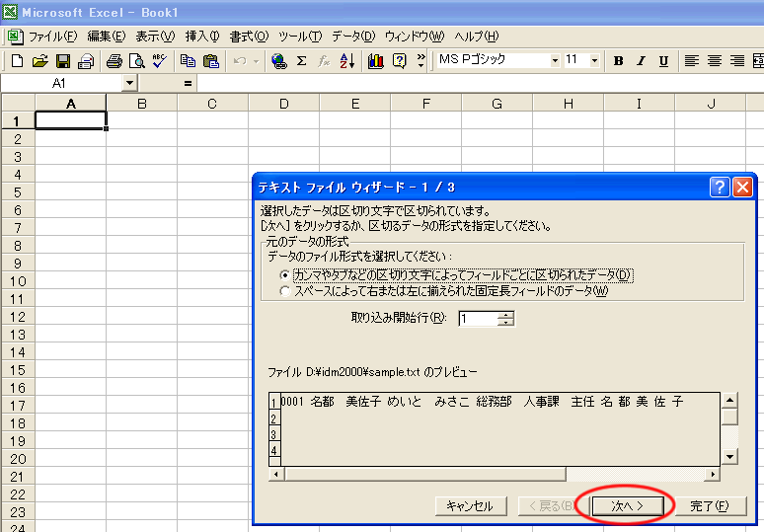Click the wizard help question mark button
Screen dimensions: 764x532
pyautogui.click(x=720, y=187)
